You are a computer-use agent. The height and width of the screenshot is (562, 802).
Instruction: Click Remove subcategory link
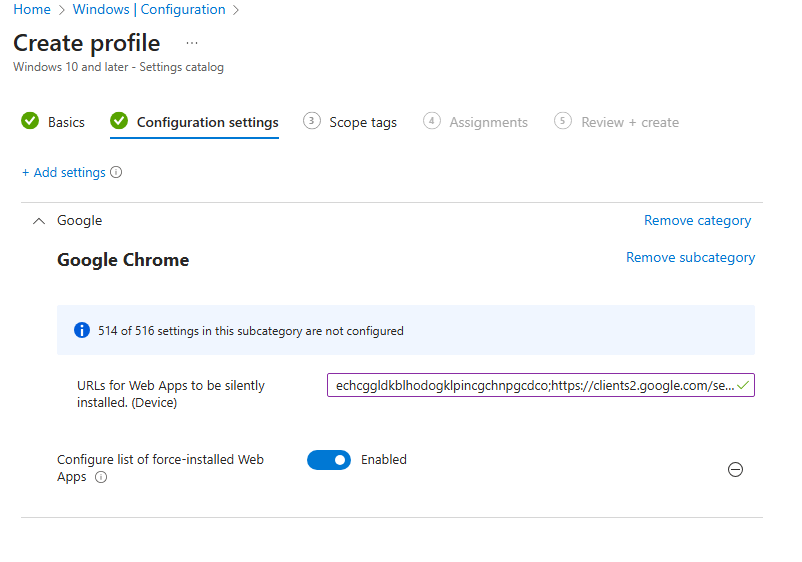[690, 257]
